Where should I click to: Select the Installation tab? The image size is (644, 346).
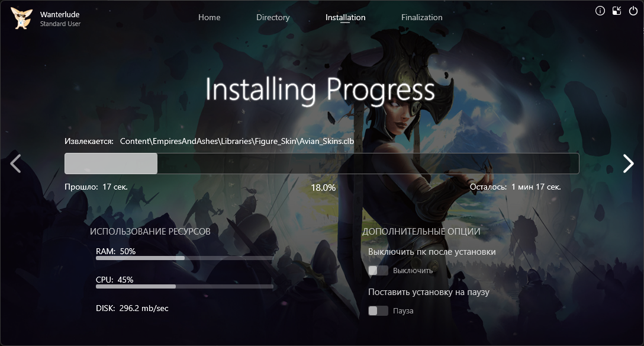[345, 17]
